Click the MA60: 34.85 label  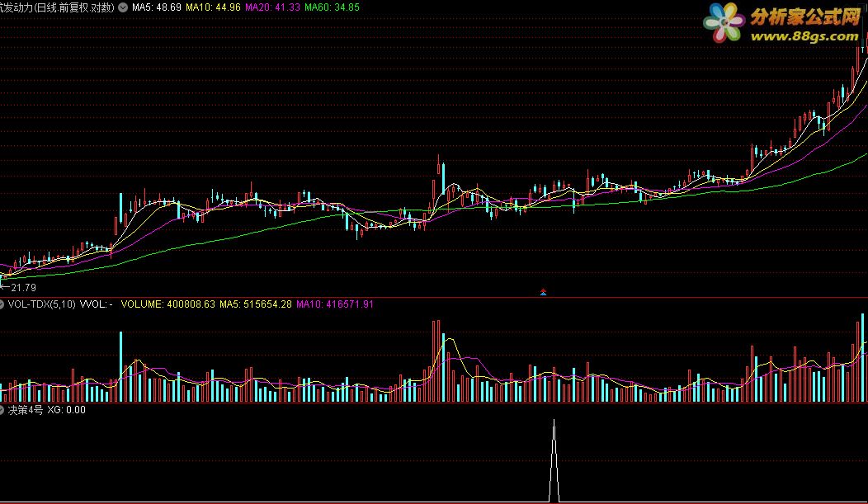[x=333, y=7]
